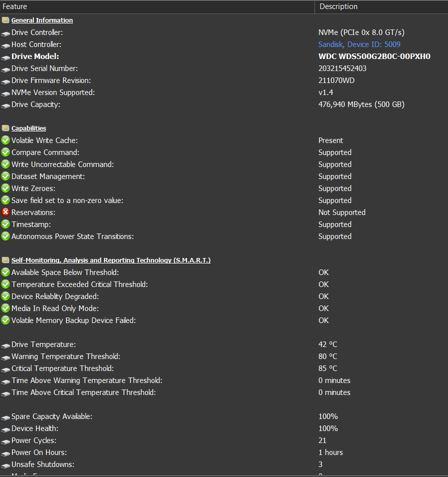Viewport: 448px width, 477px height.
Task: Click the green check beside Timestamp
Action: [5, 224]
